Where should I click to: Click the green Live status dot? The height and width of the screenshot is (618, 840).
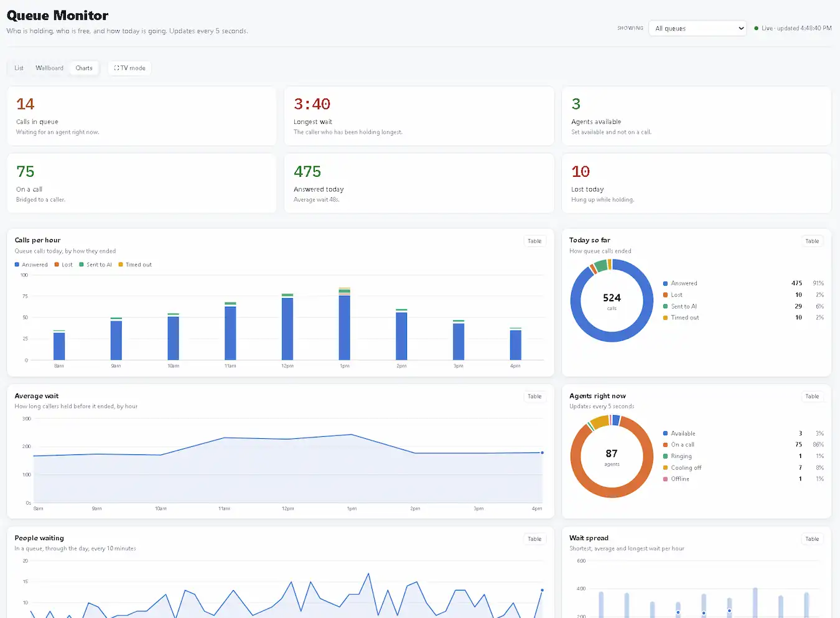coord(756,28)
